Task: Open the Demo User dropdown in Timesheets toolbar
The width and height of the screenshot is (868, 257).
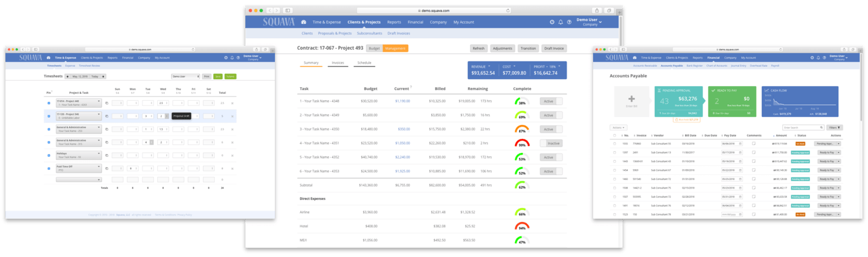Action: pyautogui.click(x=186, y=76)
